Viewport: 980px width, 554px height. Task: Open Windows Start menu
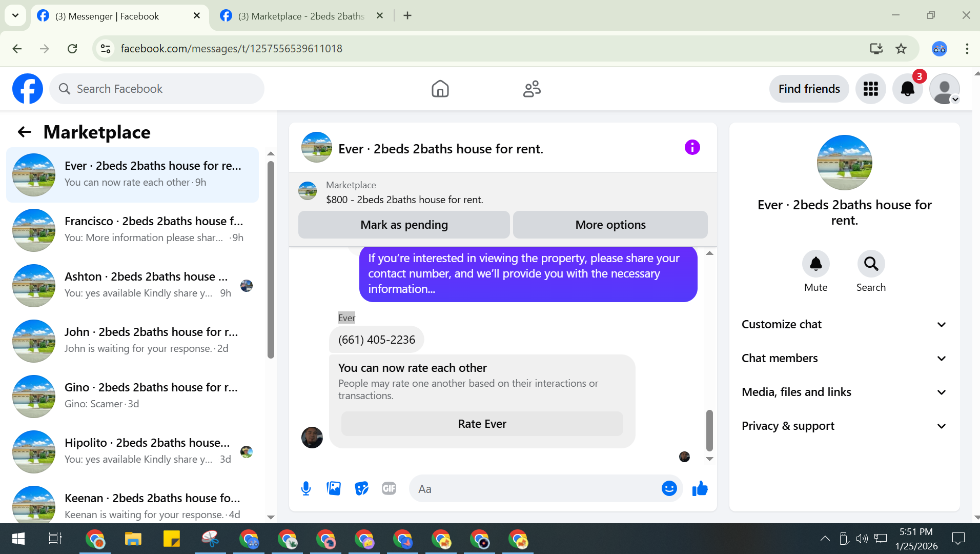[x=18, y=539]
